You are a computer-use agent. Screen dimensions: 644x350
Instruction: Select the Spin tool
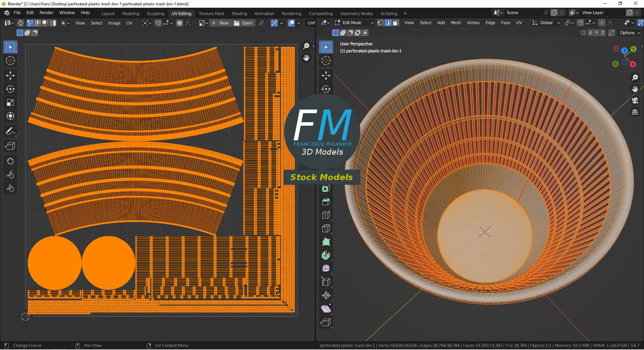[326, 255]
